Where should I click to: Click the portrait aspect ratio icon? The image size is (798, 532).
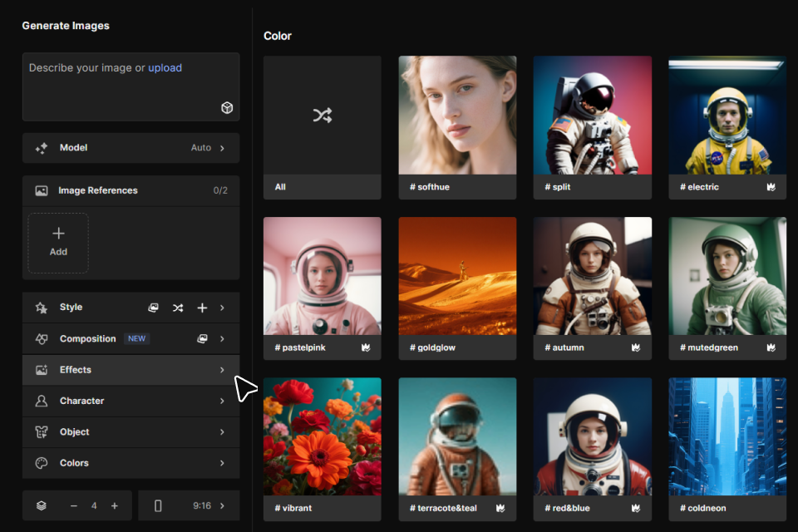coord(158,505)
